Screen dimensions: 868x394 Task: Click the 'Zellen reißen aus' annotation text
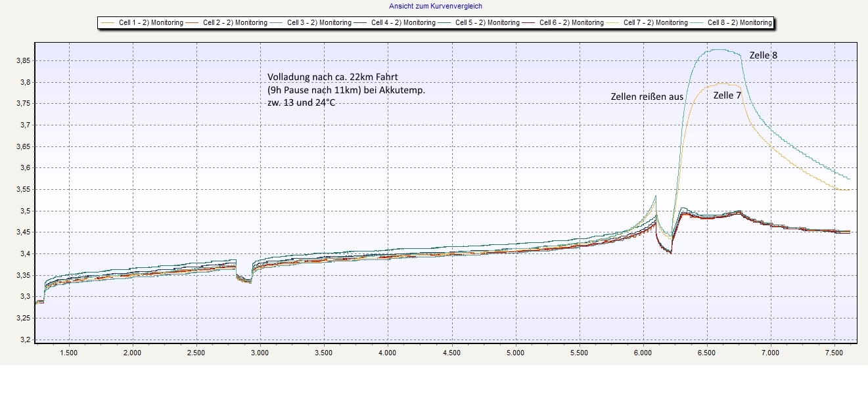pos(647,97)
